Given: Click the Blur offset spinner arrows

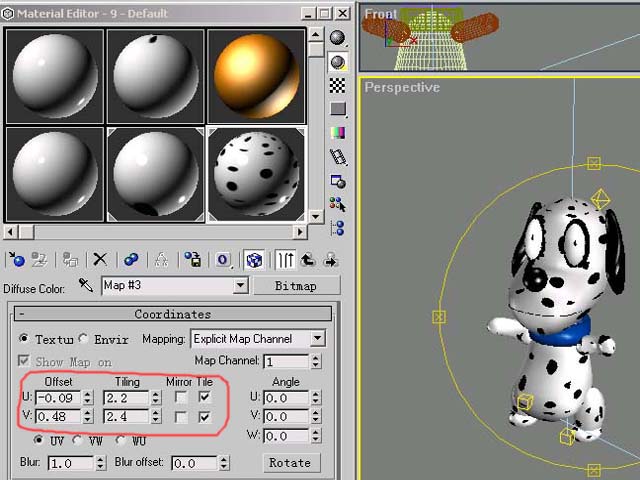Looking at the screenshot, I should click(224, 463).
